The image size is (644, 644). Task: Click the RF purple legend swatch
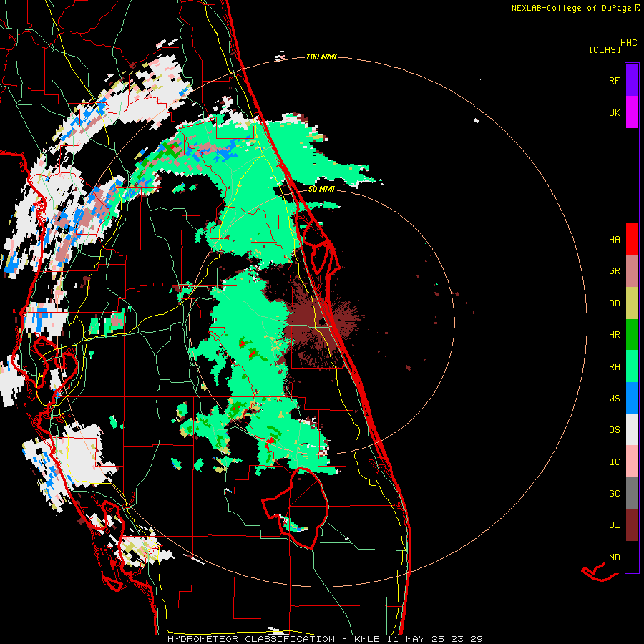click(x=632, y=80)
